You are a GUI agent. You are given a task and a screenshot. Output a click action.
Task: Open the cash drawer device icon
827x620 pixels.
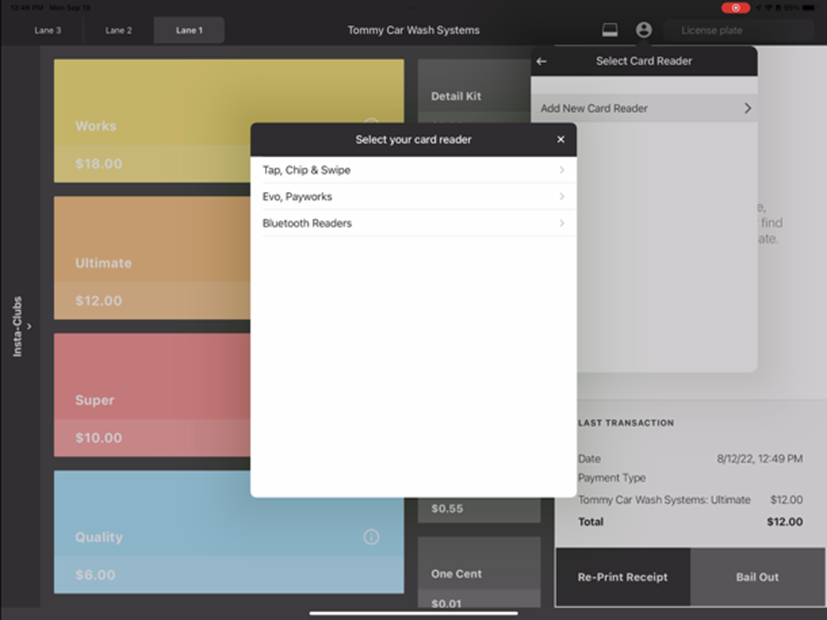pos(610,30)
